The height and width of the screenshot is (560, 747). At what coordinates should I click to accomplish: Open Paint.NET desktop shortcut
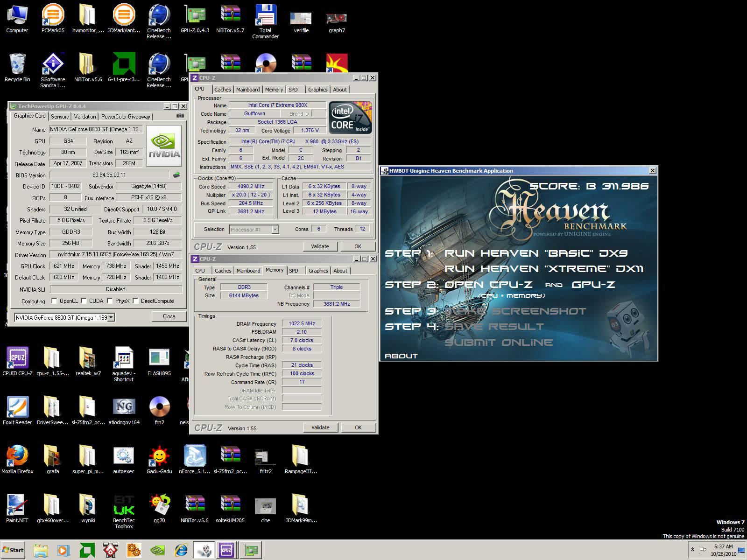pos(17,509)
